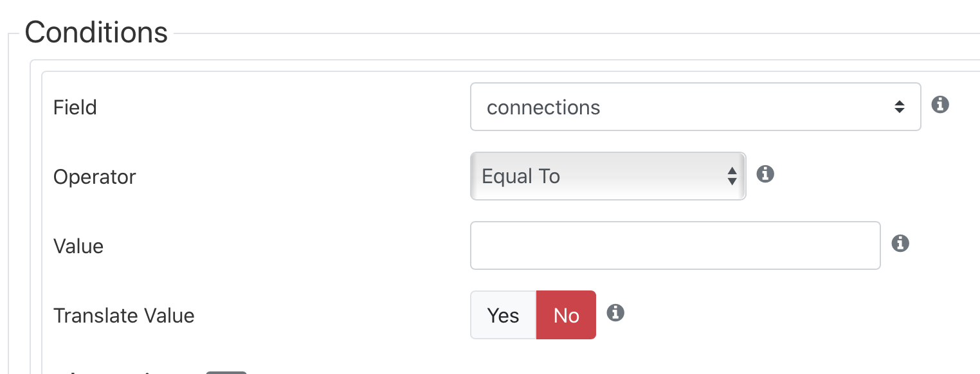Click the Field label
This screenshot has width=980, height=374.
pos(75,107)
